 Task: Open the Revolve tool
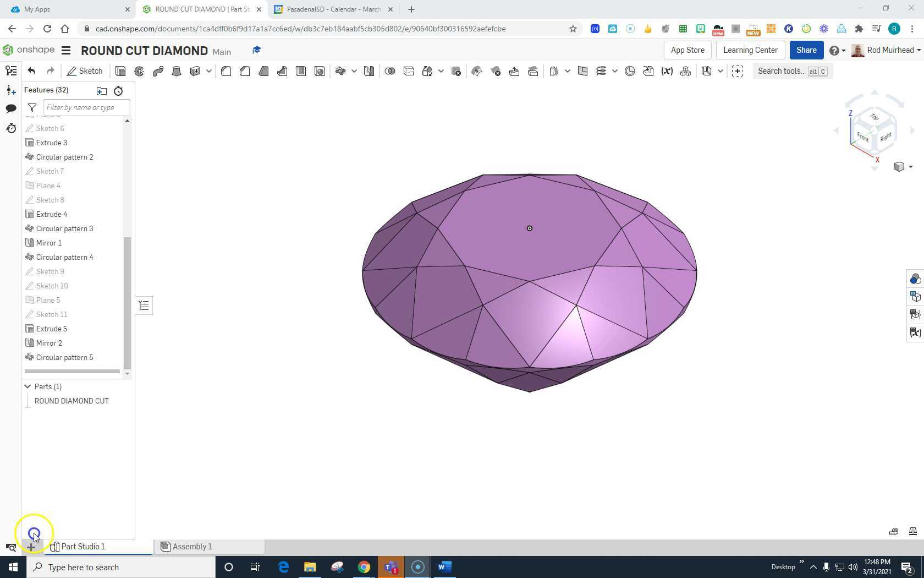click(139, 71)
